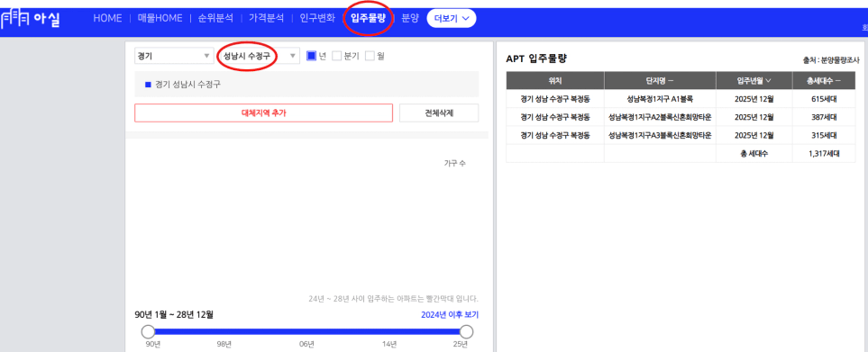868x352 pixels.
Task: Click the blue legend square for 경기 성남시 수정구
Action: pos(148,85)
